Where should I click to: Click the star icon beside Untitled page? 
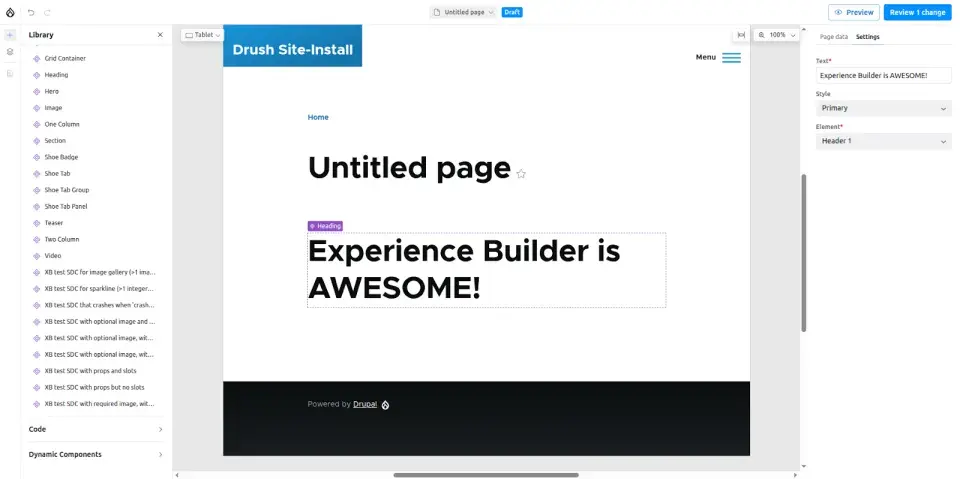(x=521, y=174)
